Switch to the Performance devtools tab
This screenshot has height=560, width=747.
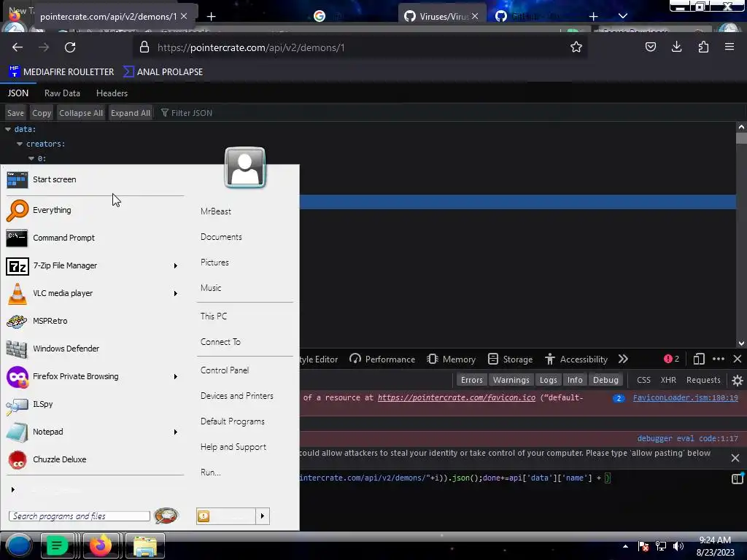[x=382, y=359]
